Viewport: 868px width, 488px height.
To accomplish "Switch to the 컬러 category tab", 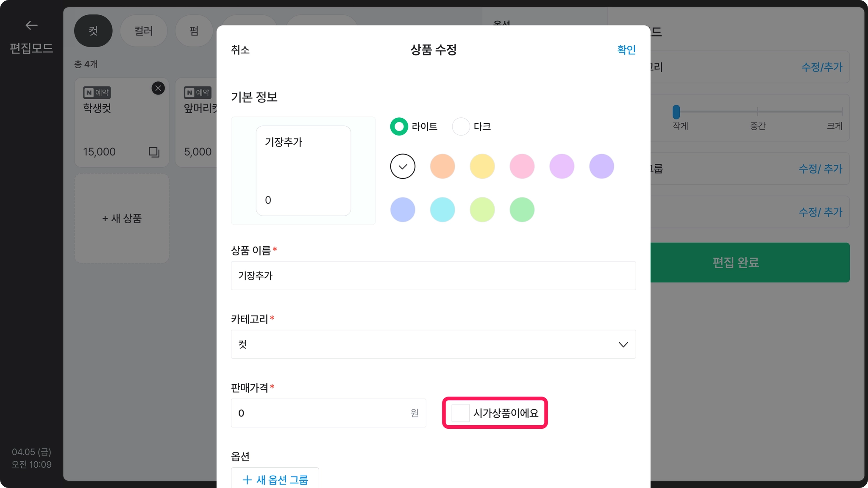I will [x=143, y=31].
